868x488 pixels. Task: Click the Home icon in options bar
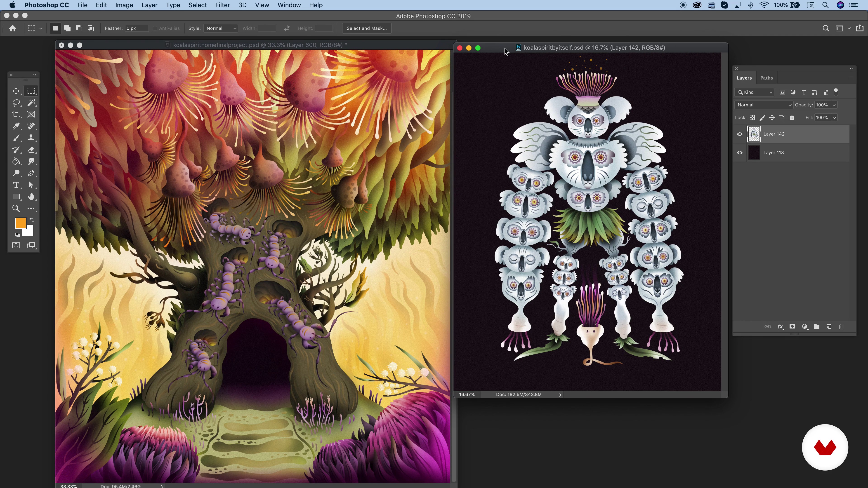13,28
